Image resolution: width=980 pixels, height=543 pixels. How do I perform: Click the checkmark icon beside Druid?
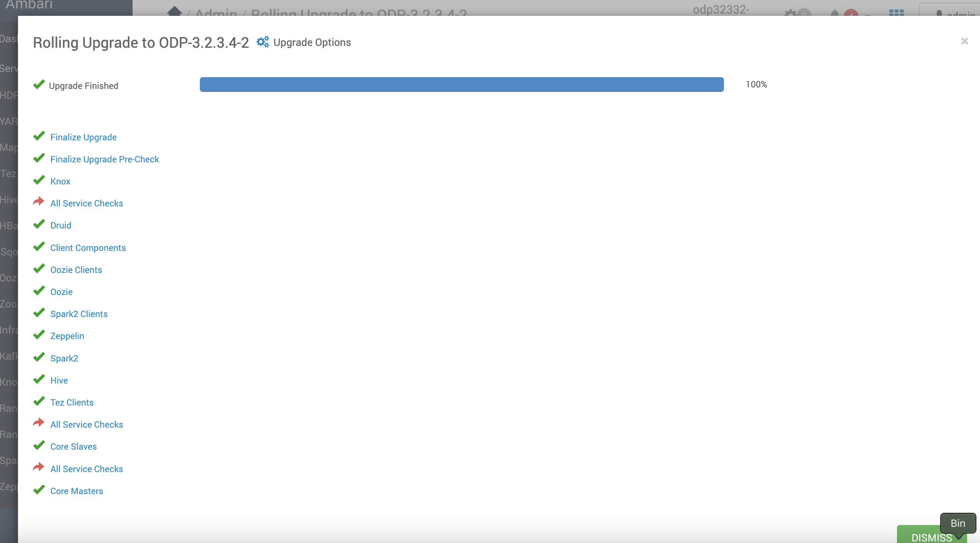pyautogui.click(x=39, y=224)
